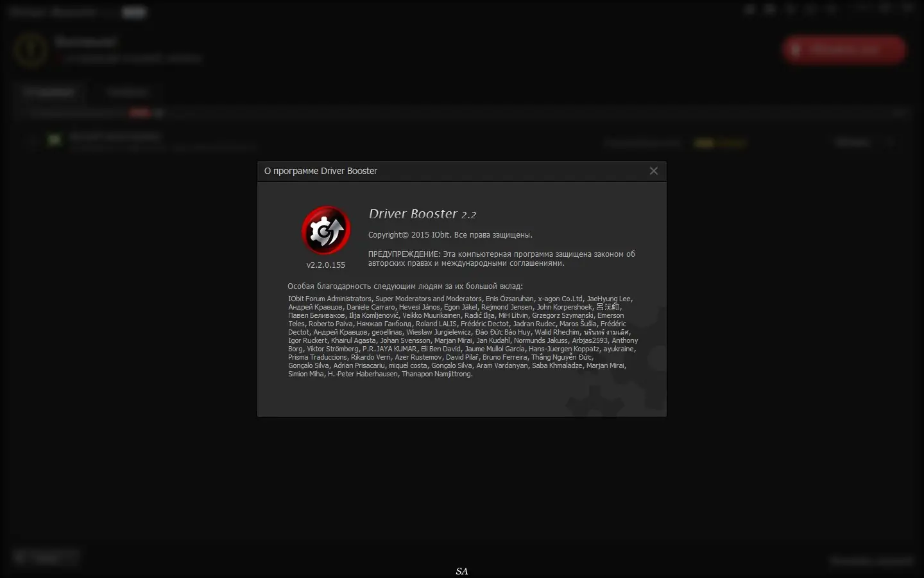Click the red button in the background Driver Booster window
Viewport: 924px width, 578px height.
[x=844, y=49]
